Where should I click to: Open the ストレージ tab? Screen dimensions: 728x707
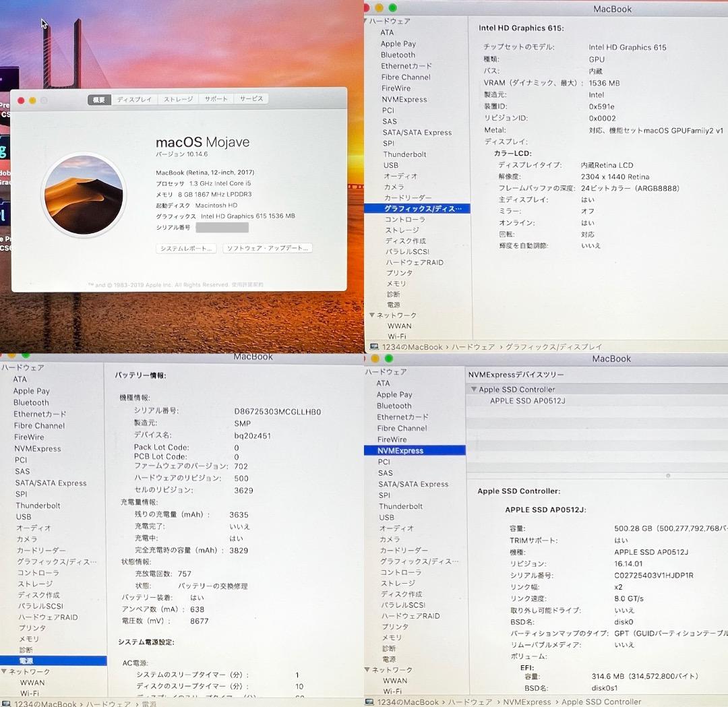tap(177, 98)
